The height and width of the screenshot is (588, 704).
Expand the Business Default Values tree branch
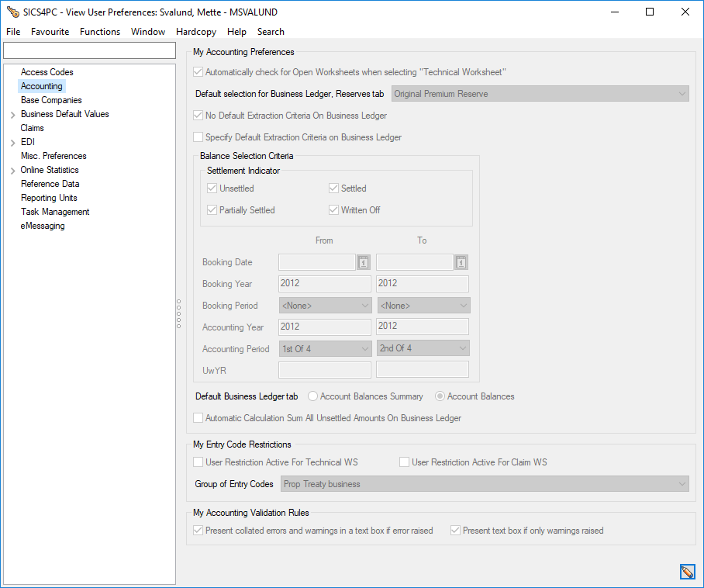[13, 113]
